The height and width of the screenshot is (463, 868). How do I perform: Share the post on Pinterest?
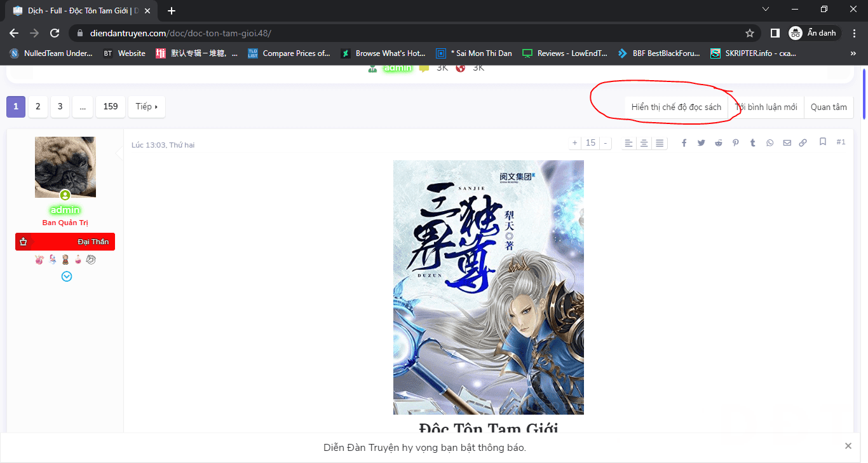coord(736,143)
